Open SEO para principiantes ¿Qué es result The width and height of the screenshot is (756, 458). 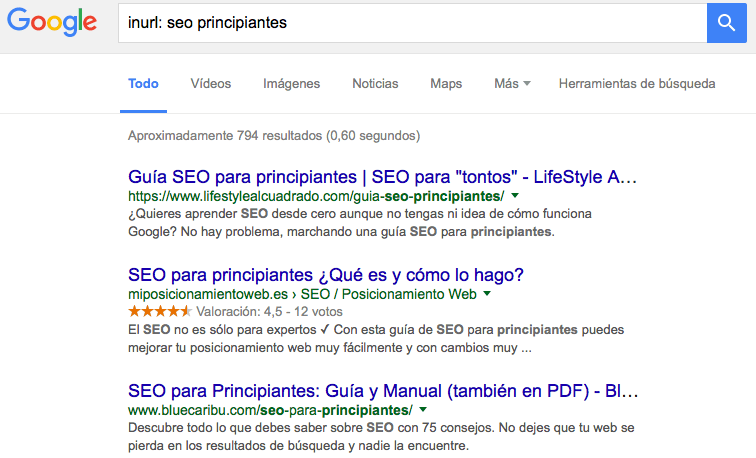click(x=325, y=275)
